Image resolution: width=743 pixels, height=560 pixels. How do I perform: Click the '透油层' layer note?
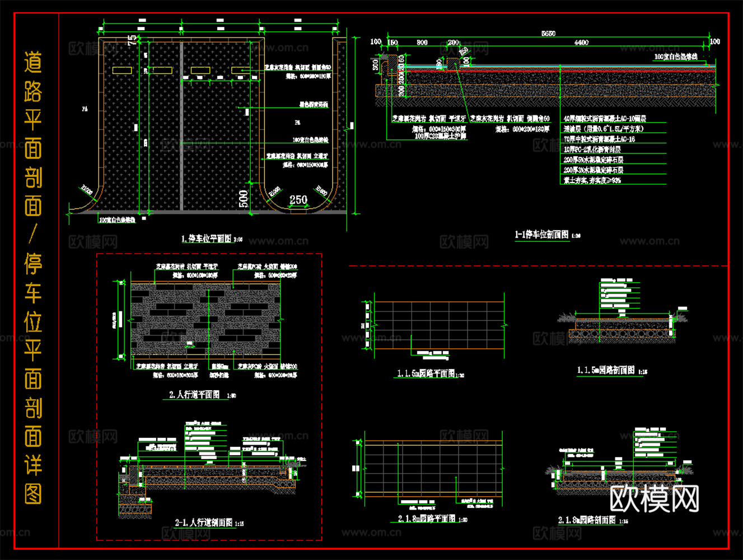click(604, 129)
